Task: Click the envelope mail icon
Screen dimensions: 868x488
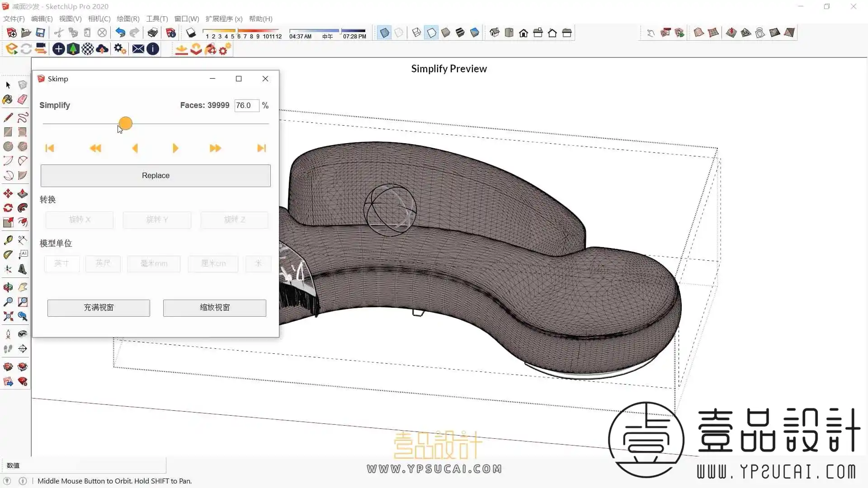Action: [x=138, y=49]
